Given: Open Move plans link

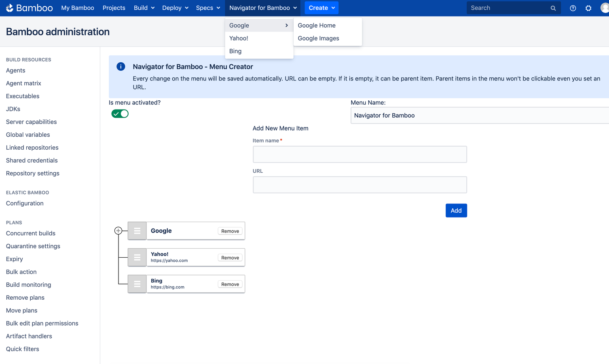Looking at the screenshot, I should pyautogui.click(x=22, y=311).
